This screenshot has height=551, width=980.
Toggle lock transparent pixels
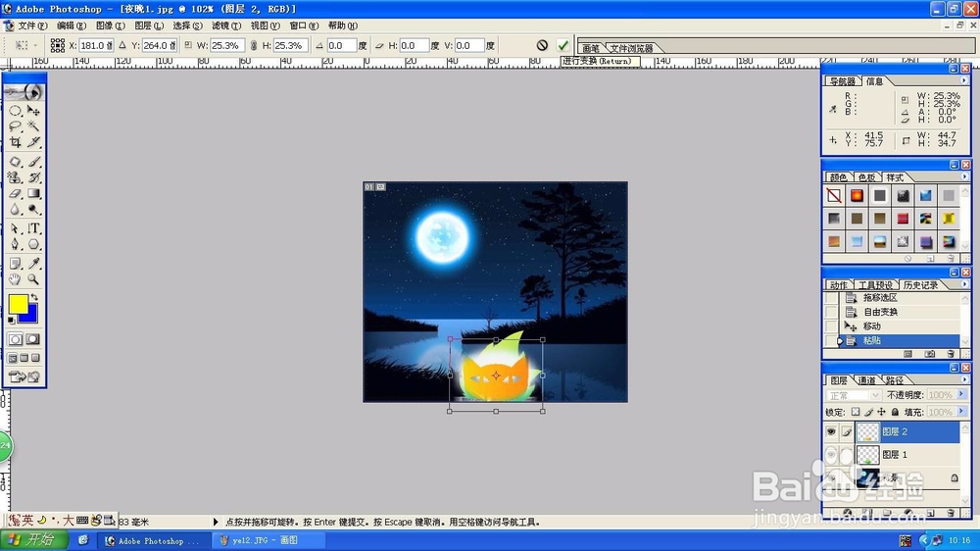pos(855,412)
